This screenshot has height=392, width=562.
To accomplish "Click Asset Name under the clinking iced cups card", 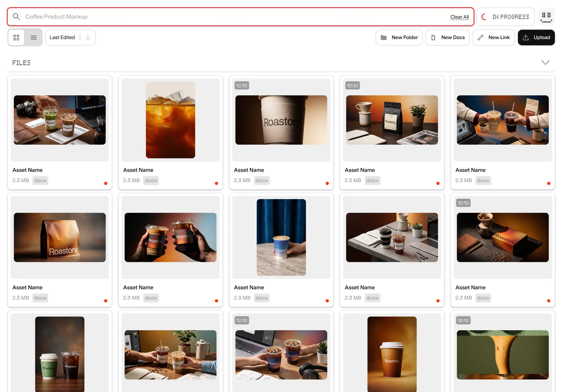I will point(138,287).
